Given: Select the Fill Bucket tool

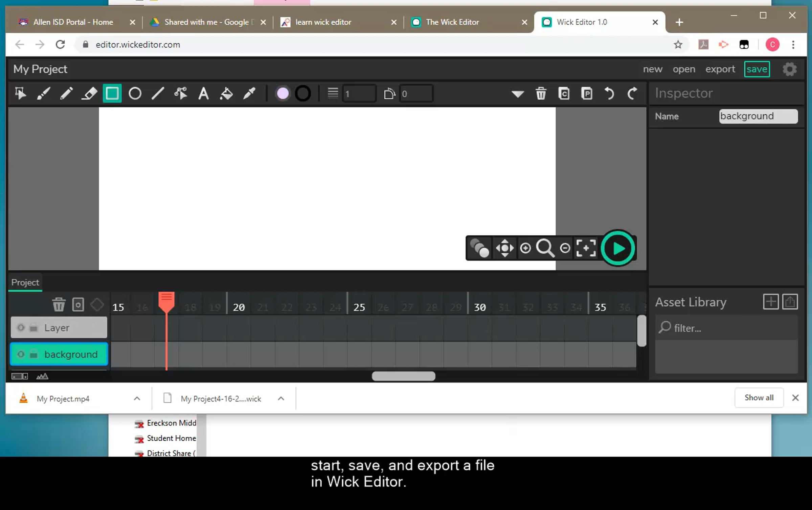Looking at the screenshot, I should click(x=226, y=93).
